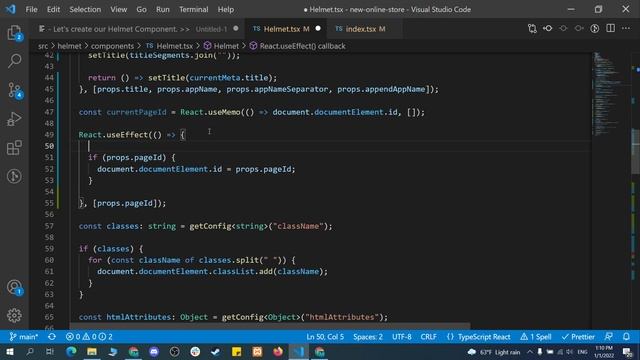This screenshot has width=640, height=360.
Task: Close Untitled-1 via its unsaved dot
Action: coord(236,29)
